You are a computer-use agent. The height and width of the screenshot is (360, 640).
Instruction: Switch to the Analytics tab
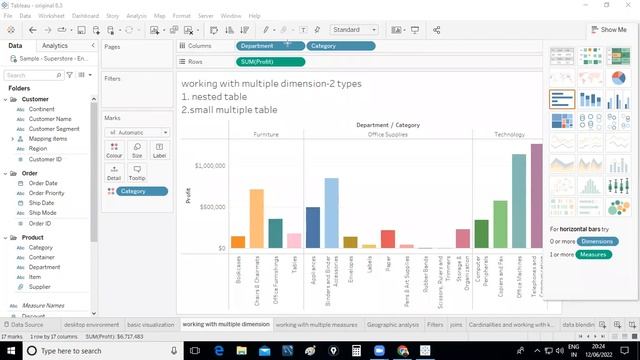click(55, 46)
